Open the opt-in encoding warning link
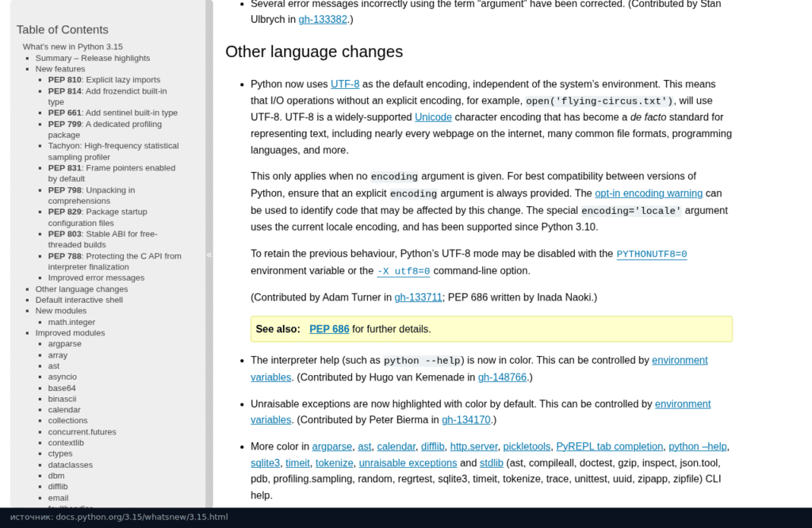 point(649,193)
